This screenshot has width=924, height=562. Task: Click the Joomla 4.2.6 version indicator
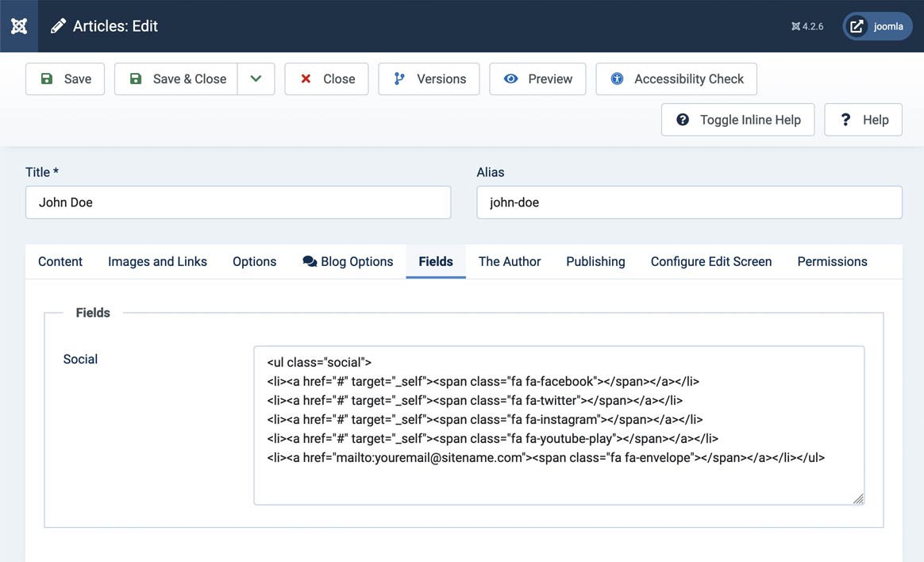807,26
